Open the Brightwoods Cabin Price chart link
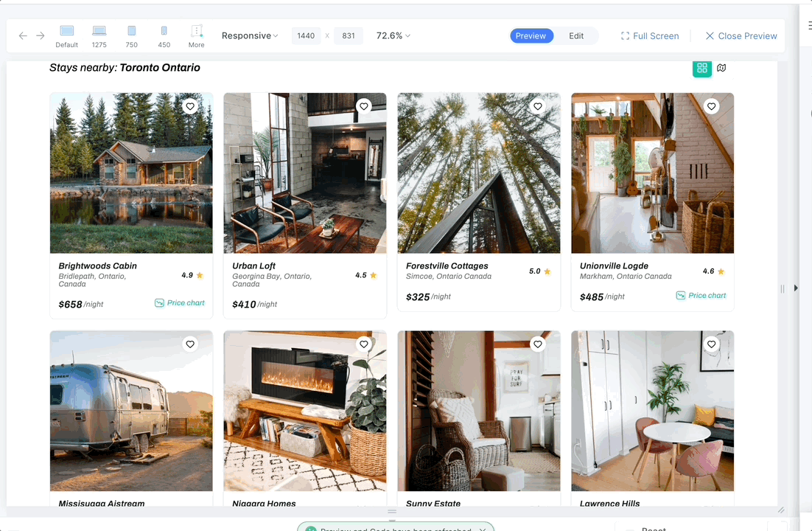The width and height of the screenshot is (812, 531). (180, 303)
